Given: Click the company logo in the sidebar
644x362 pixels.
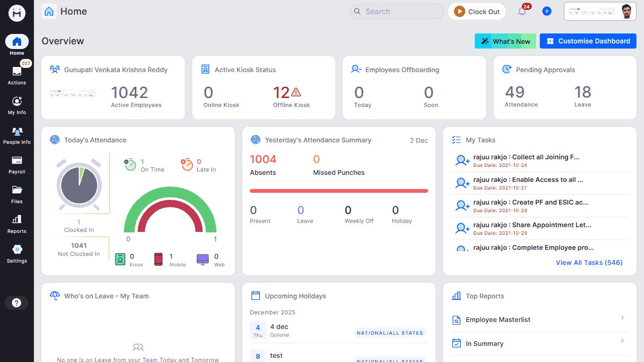Looking at the screenshot, I should click(17, 13).
